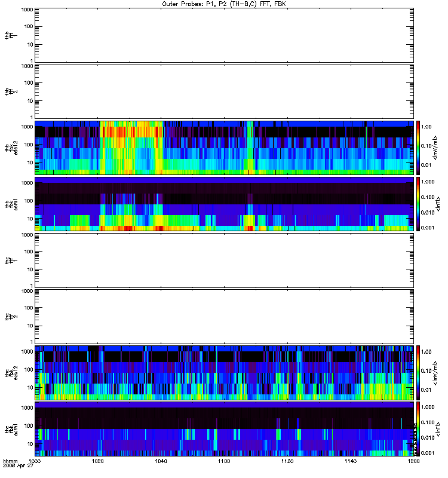Screen dimensions: 448x478
Task: Click the "thb fff 2" y-axis title
Action: coord(11,91)
